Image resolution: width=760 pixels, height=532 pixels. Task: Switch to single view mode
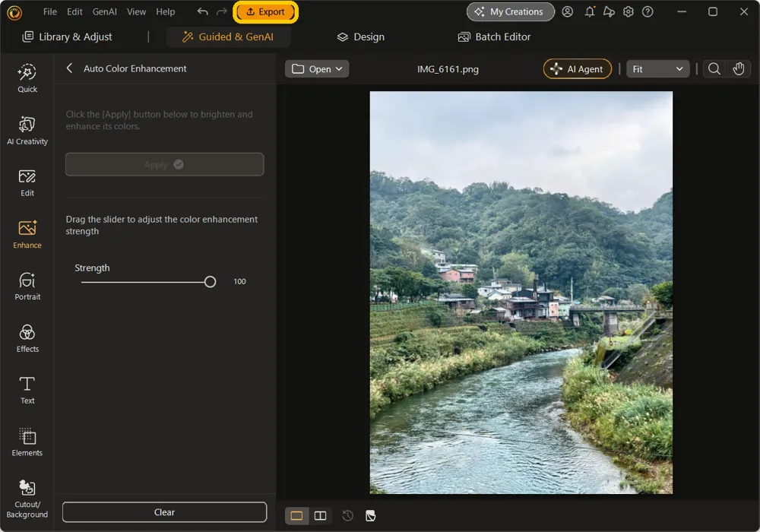tap(296, 515)
